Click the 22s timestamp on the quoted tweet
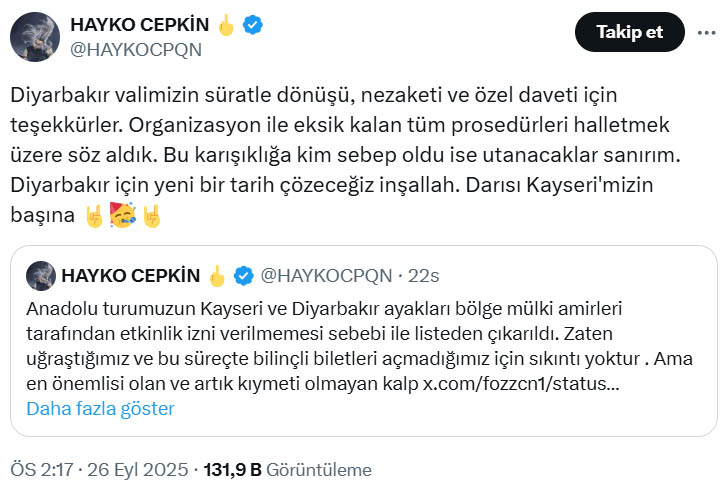 [426, 275]
